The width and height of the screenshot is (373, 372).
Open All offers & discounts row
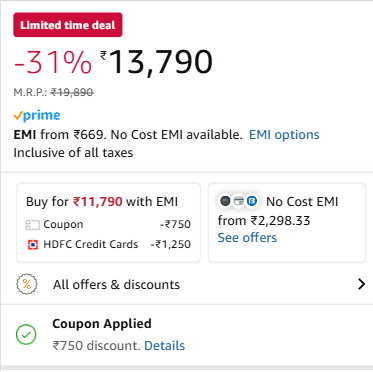pyautogui.click(x=187, y=284)
